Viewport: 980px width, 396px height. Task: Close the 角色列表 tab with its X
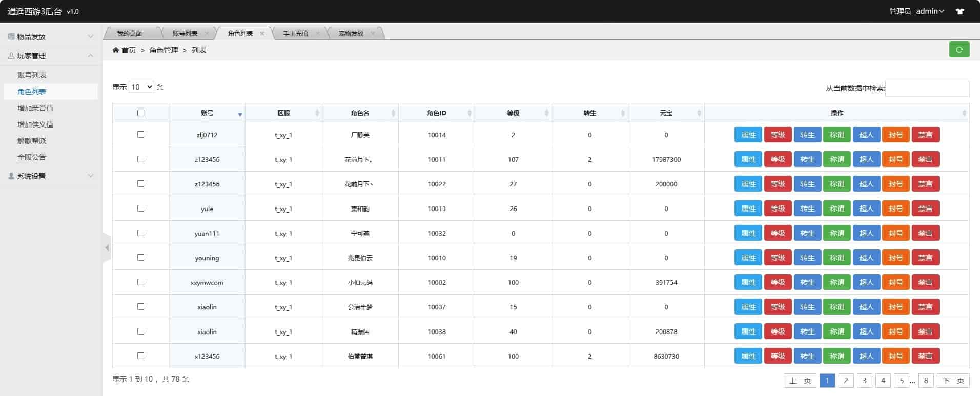tap(262, 33)
